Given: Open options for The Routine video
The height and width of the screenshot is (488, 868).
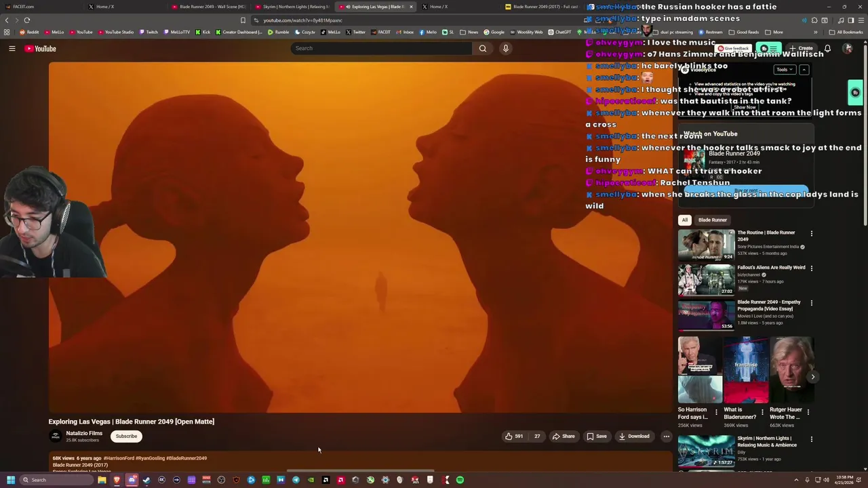Looking at the screenshot, I should (811, 233).
